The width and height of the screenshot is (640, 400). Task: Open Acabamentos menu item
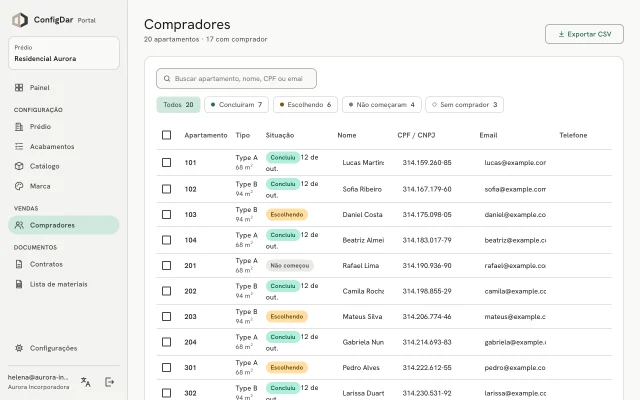[64, 146]
